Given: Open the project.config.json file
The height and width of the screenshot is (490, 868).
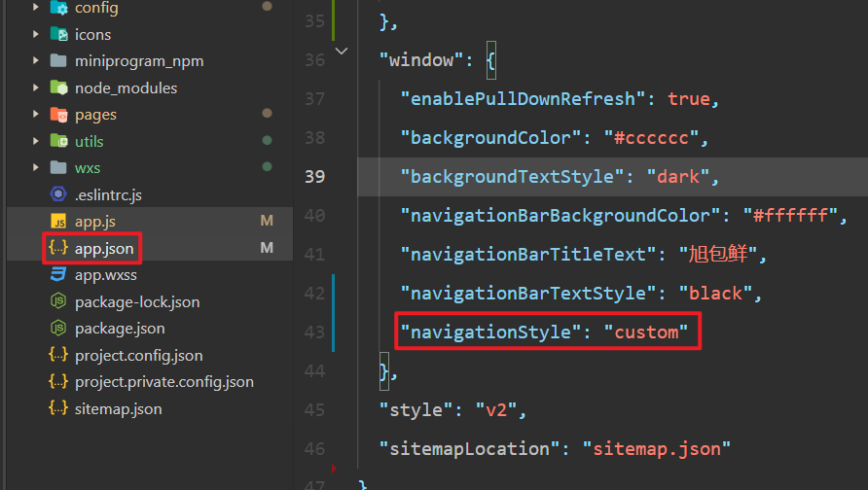Looking at the screenshot, I should pyautogui.click(x=139, y=355).
